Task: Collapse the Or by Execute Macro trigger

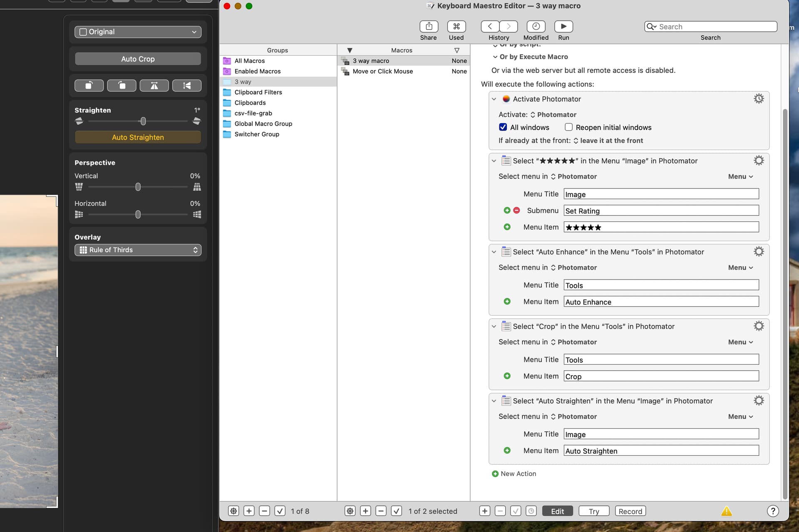Action: point(495,57)
